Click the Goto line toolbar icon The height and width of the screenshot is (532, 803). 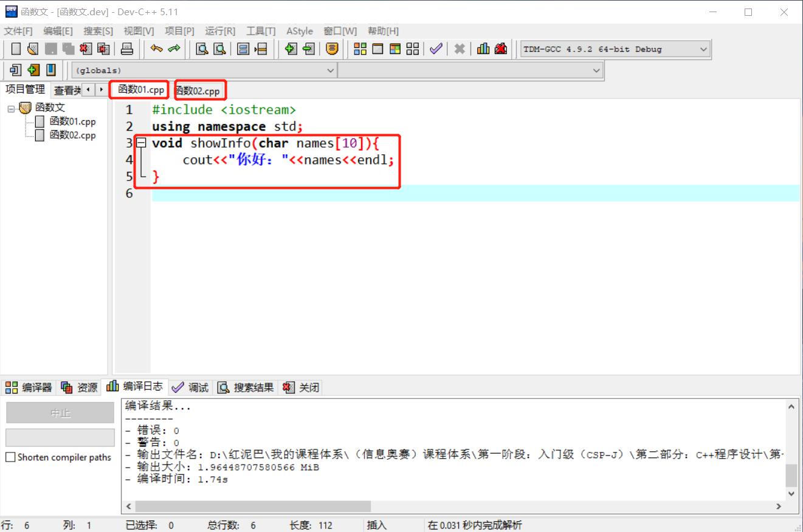pyautogui.click(x=261, y=49)
